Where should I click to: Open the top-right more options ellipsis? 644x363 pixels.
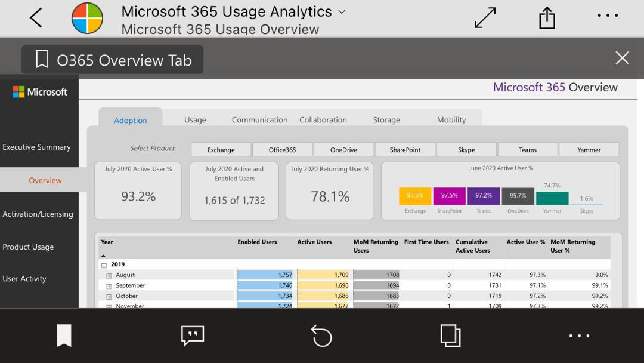[608, 16]
